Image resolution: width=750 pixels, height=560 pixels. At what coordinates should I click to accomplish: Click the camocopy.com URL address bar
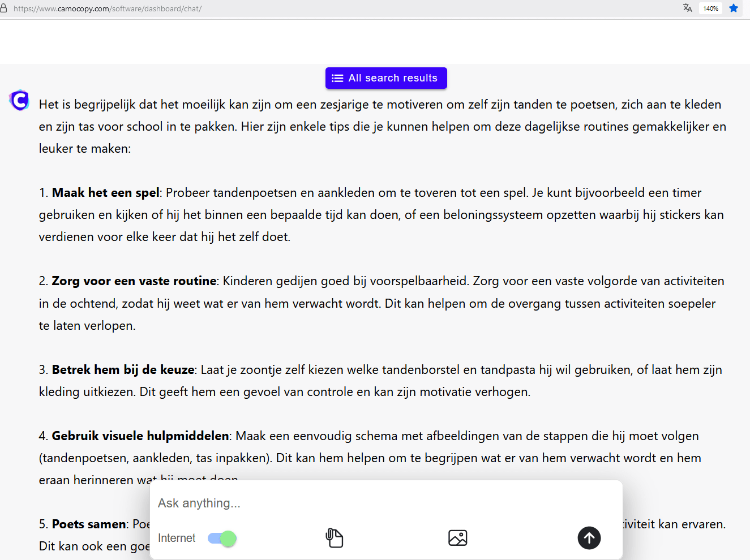[108, 8]
